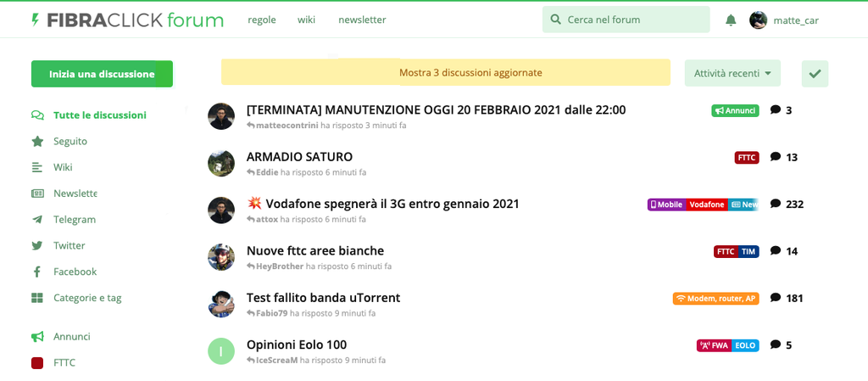Click the Seguito star icon
Image resolution: width=868 pixels, height=381 pixels.
(37, 141)
